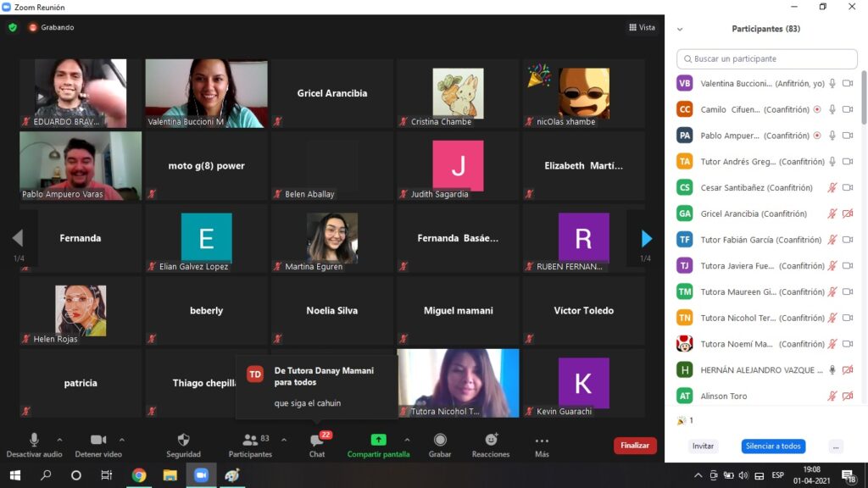Image resolution: width=868 pixels, height=488 pixels.
Task: Collapse the Participantes panel chevron
Action: point(679,29)
